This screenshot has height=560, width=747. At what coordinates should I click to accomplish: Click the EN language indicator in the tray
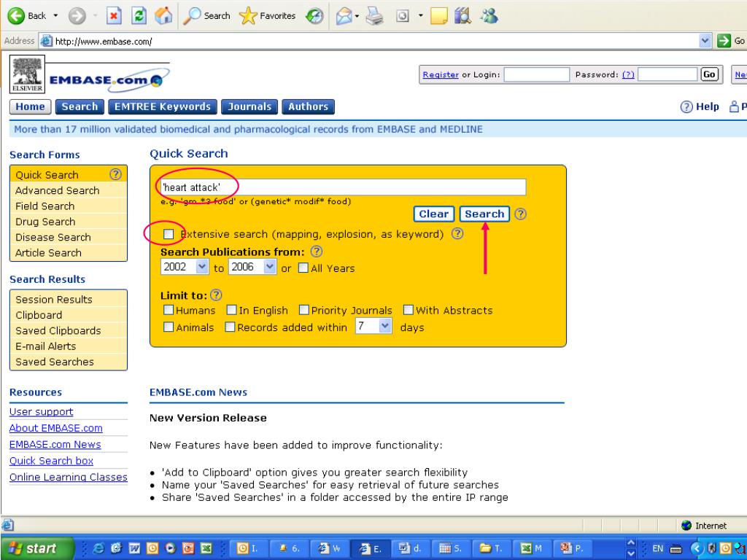[657, 548]
